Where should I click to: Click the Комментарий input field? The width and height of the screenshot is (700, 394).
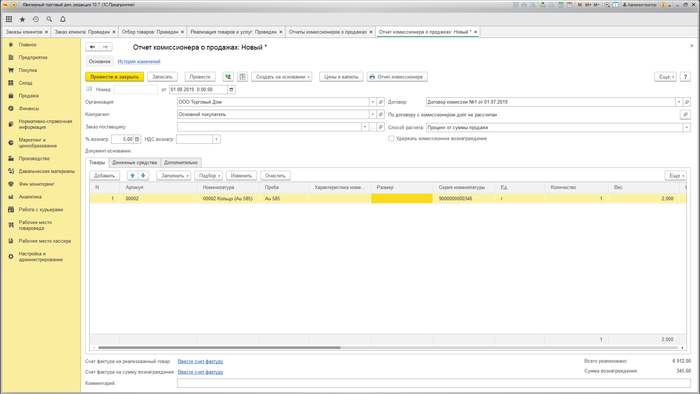[433, 383]
